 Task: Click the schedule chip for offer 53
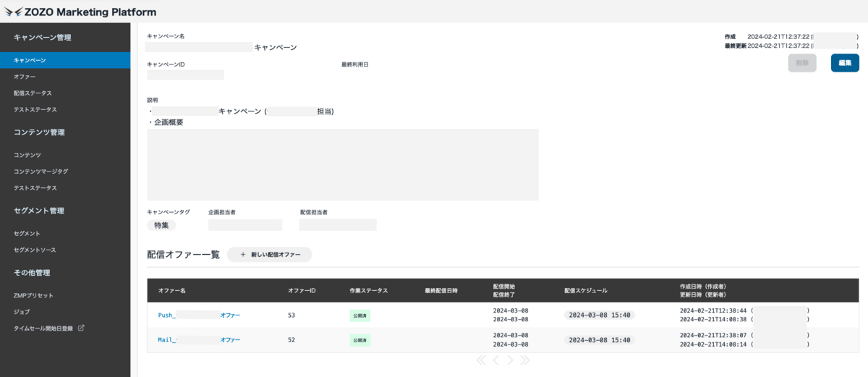[600, 315]
